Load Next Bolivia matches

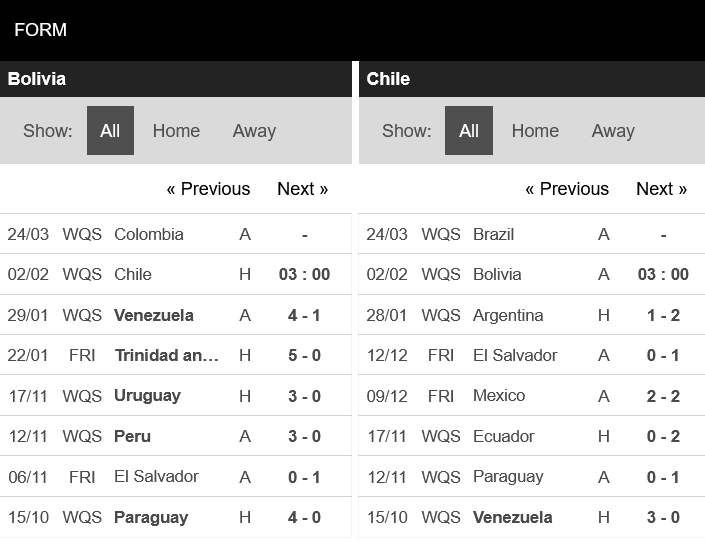click(x=302, y=189)
